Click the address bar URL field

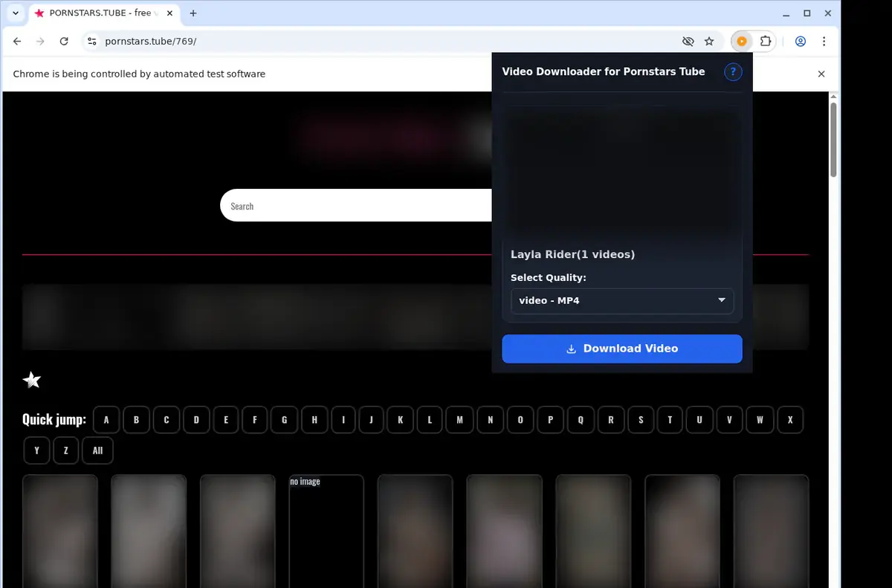click(x=387, y=42)
